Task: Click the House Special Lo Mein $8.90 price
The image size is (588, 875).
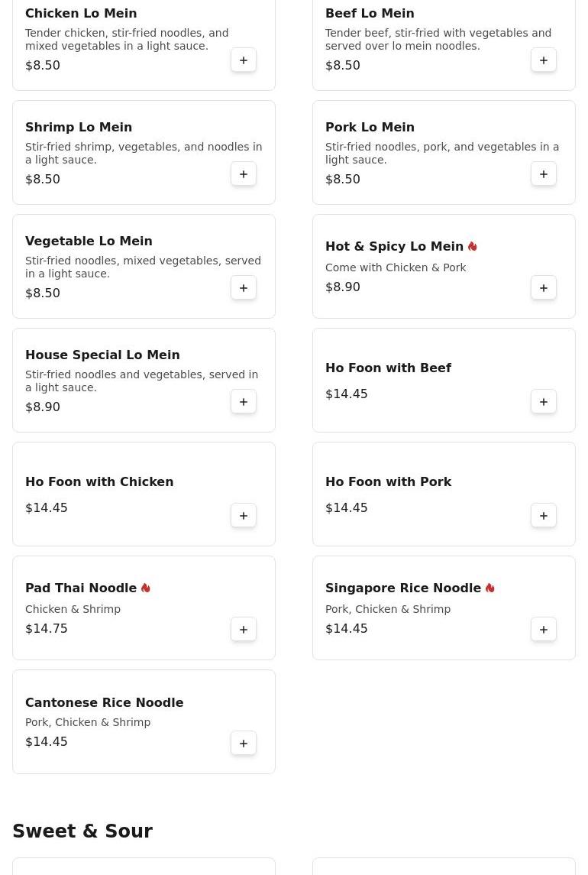Action: click(x=43, y=407)
